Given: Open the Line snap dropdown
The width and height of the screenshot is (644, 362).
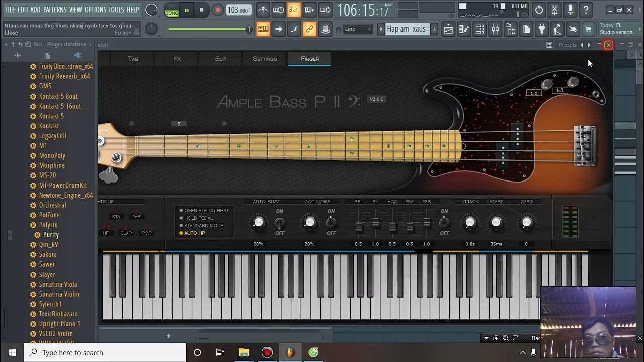Looking at the screenshot, I should click(358, 29).
